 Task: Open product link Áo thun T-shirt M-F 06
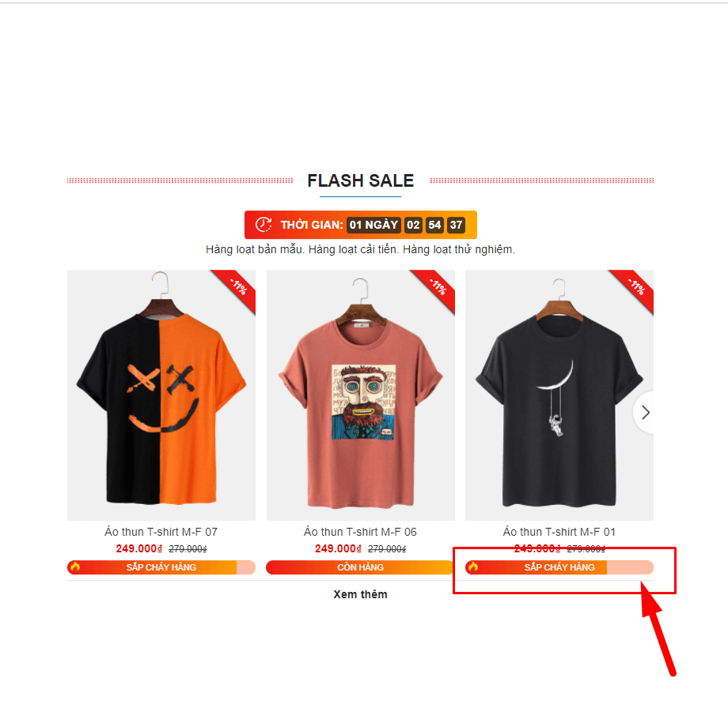(x=360, y=532)
